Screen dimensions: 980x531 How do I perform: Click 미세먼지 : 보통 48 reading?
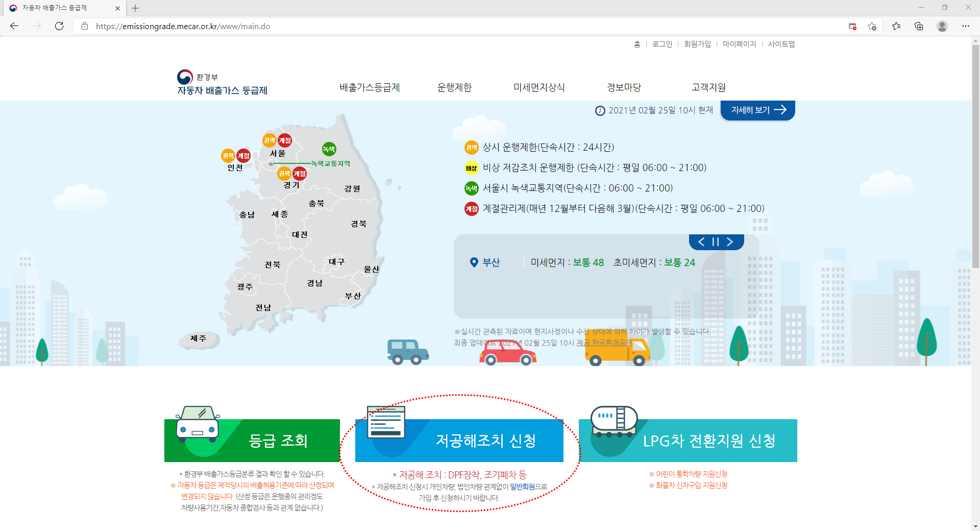[567, 262]
